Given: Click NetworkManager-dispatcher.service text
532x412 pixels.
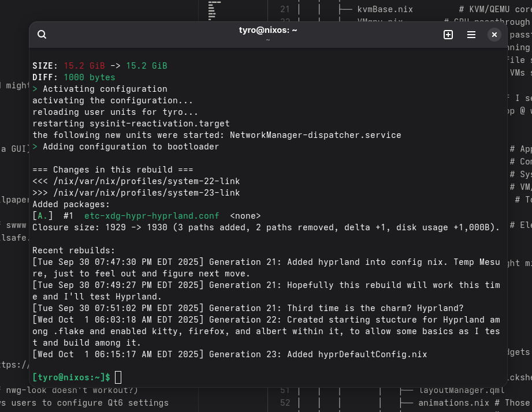Looking at the screenshot, I should tap(315, 135).
